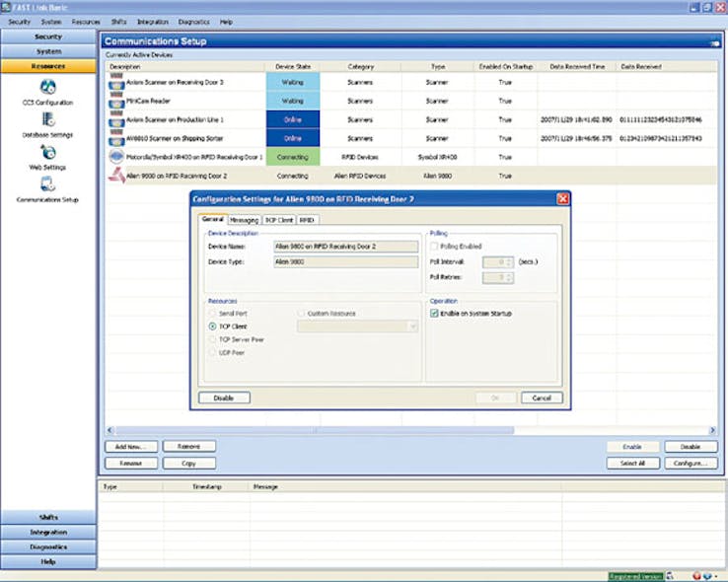Expand the Shifts sidebar section

point(48,517)
